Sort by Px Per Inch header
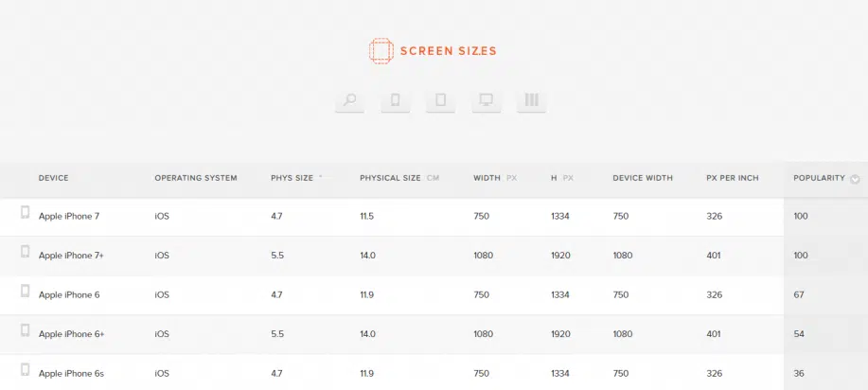This screenshot has width=868, height=390. click(732, 178)
